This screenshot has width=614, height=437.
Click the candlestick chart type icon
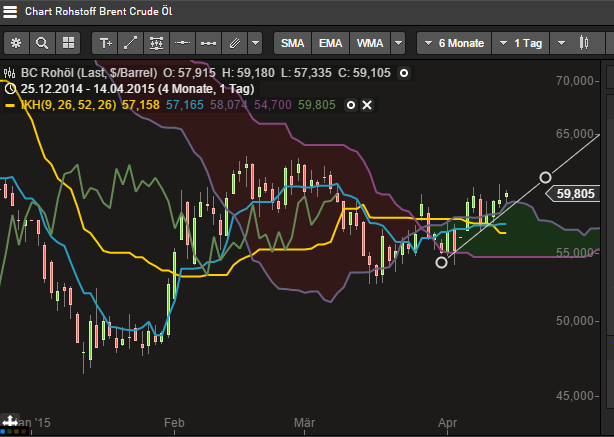584,44
